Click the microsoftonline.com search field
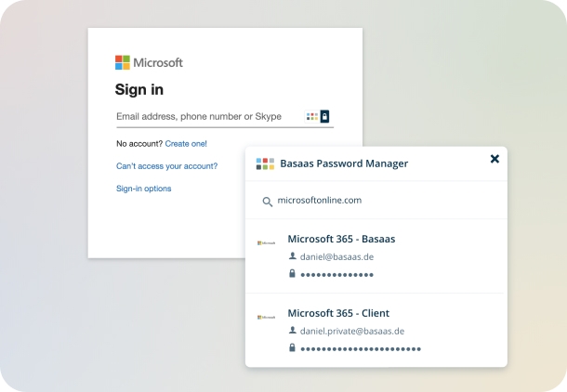Image resolution: width=567 pixels, height=392 pixels. click(x=376, y=201)
